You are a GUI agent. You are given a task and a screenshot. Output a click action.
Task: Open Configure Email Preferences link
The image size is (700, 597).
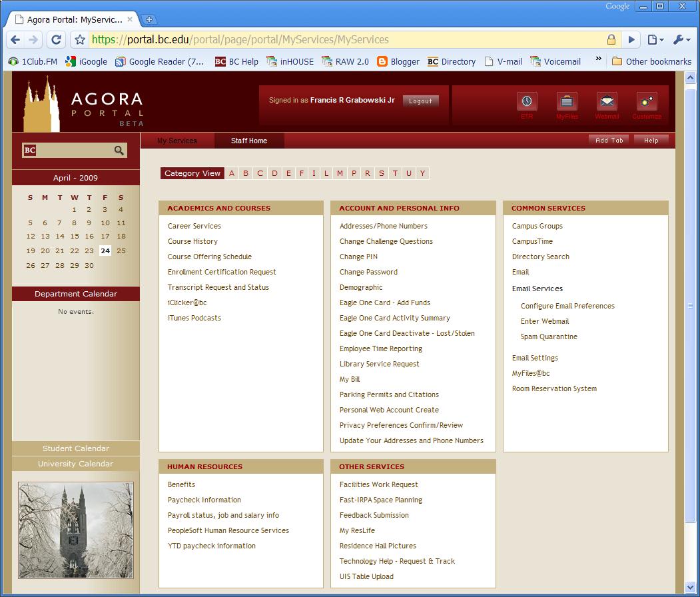click(x=567, y=306)
